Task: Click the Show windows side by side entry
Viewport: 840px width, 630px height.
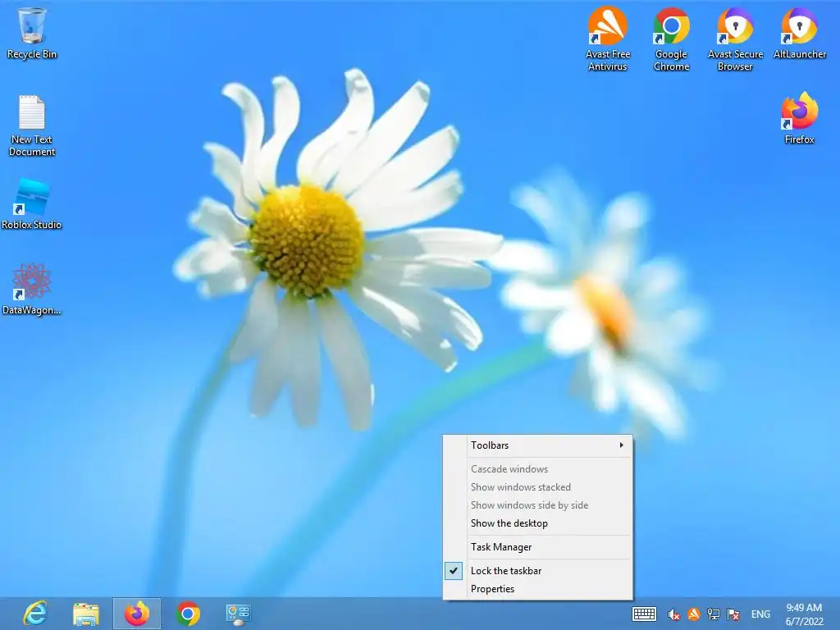Action: coord(538,505)
